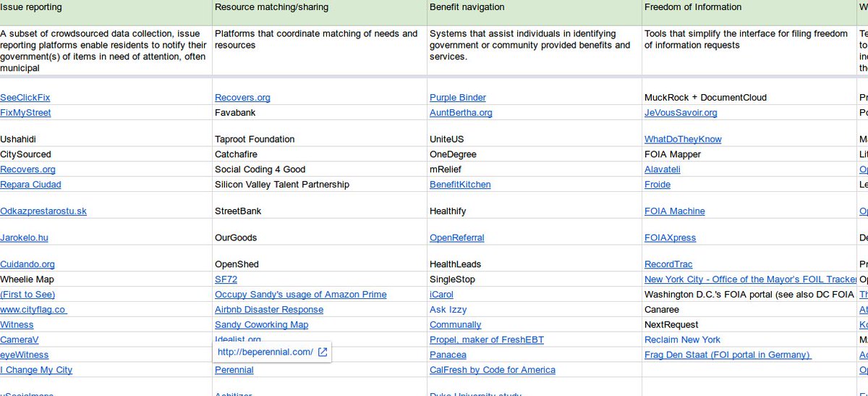Open the Alaveteli link

click(x=663, y=169)
